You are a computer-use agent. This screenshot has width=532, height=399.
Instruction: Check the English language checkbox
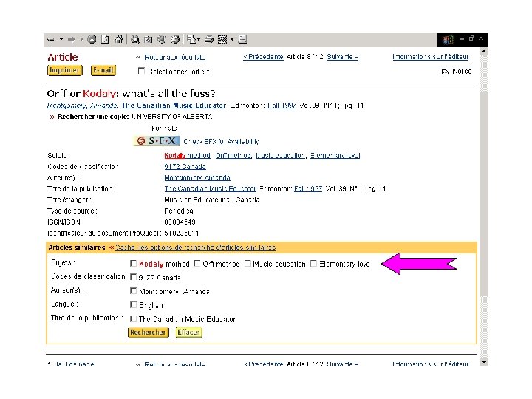(x=133, y=305)
